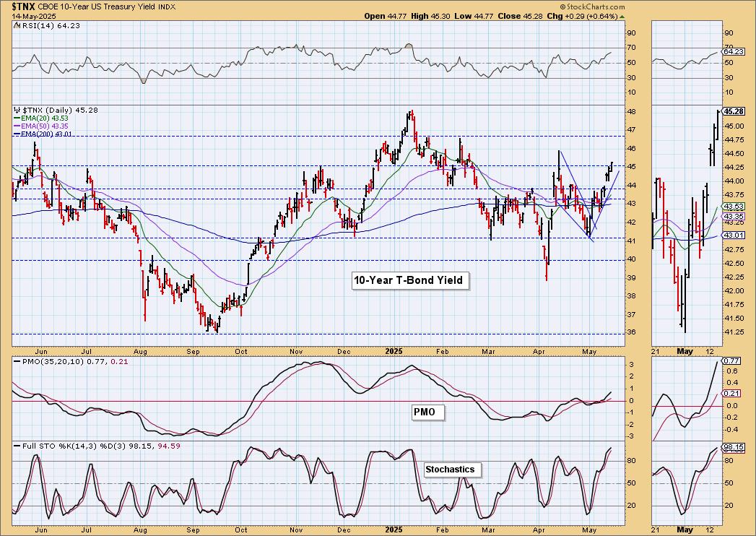756x536 pixels.
Task: Select the 'CBOE 10-Year US Treasury Yield' heading
Action: pyautogui.click(x=97, y=7)
